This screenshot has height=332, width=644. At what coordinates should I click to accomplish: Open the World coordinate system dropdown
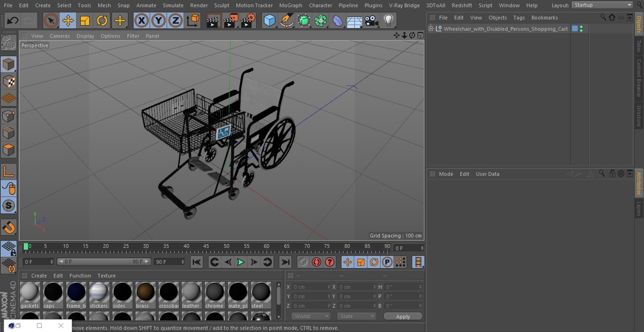(311, 316)
